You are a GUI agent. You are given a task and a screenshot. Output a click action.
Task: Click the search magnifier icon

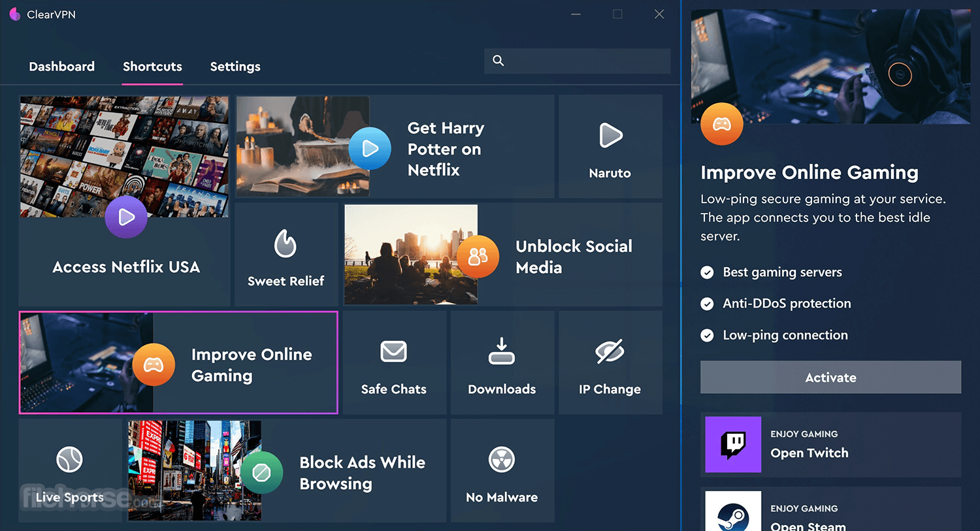click(x=498, y=61)
